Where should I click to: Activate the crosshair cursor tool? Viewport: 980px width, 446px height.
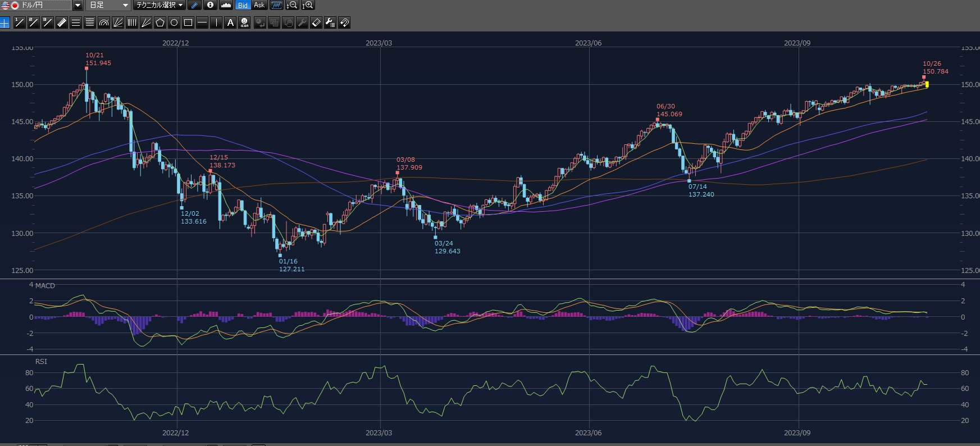point(5,22)
